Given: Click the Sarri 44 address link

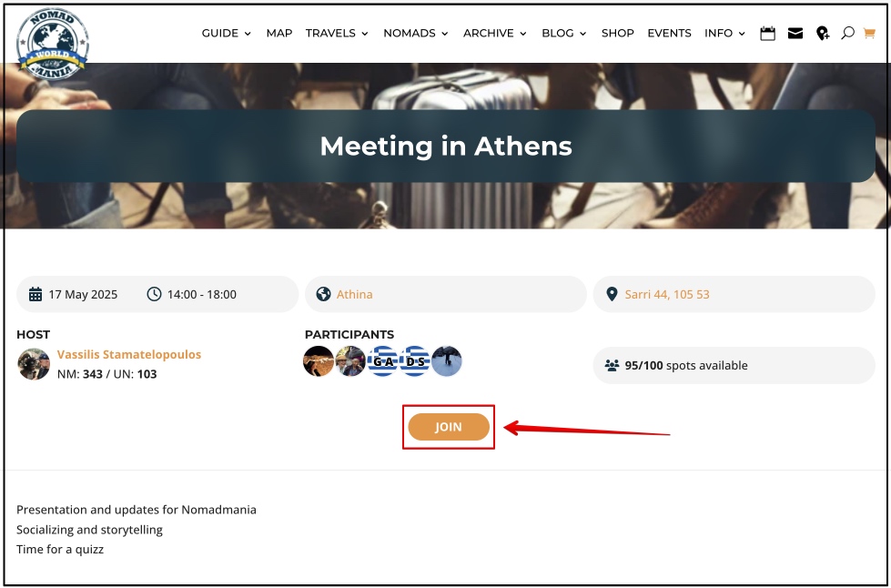Looking at the screenshot, I should 667,295.
